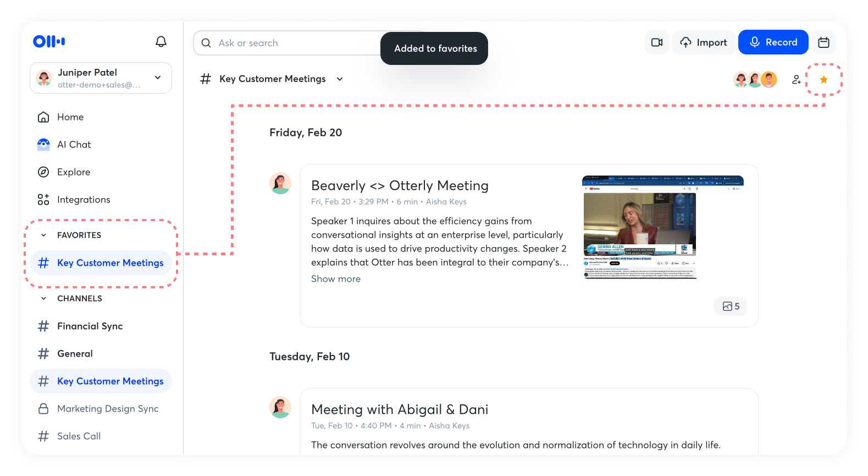The width and height of the screenshot is (868, 476).
Task: Click the Record button
Action: tap(772, 42)
